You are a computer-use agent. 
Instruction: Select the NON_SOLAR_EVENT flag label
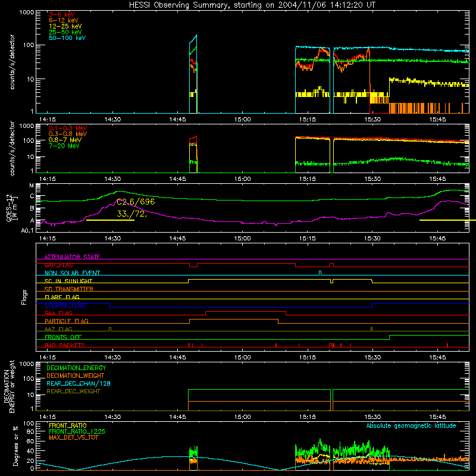(x=72, y=273)
